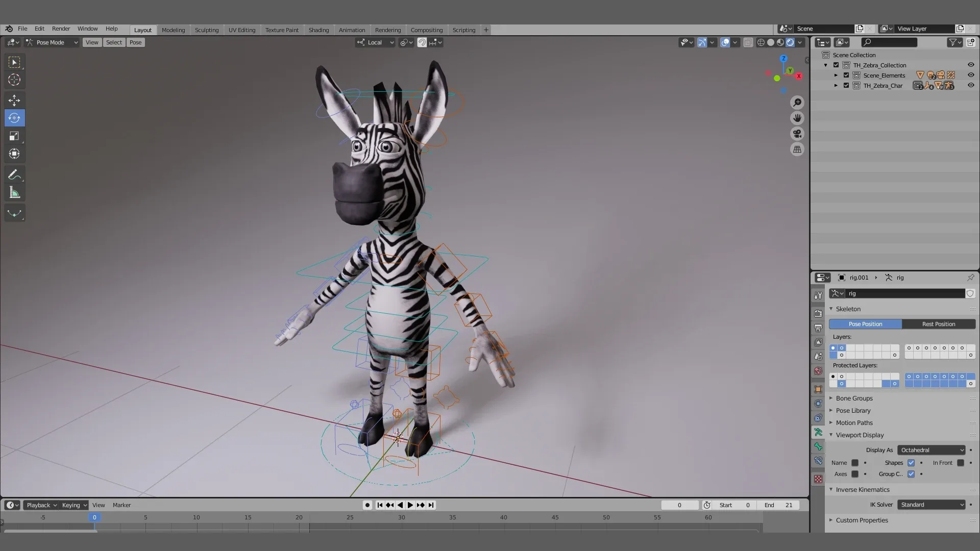Uncheck the TH_Zebra_Char collection checkbox

click(846, 85)
